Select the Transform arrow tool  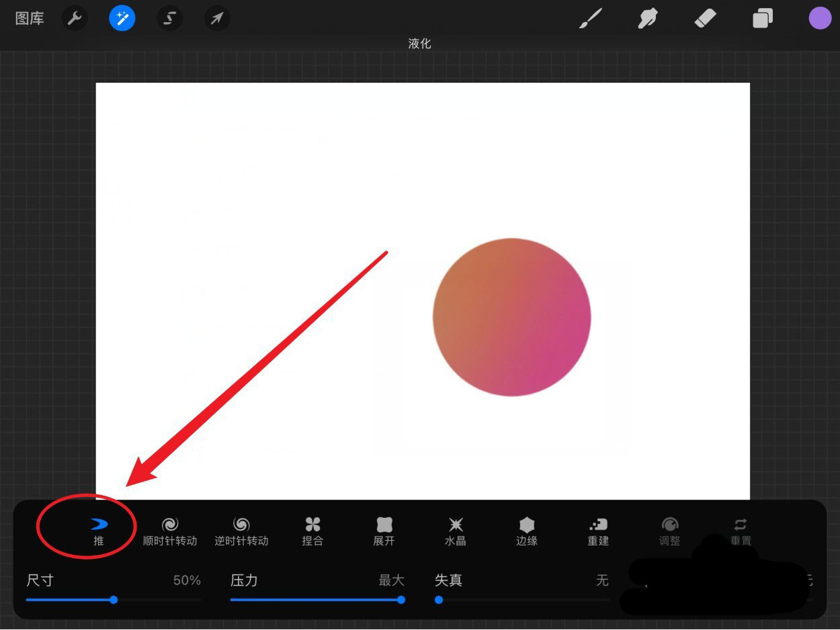pos(216,18)
